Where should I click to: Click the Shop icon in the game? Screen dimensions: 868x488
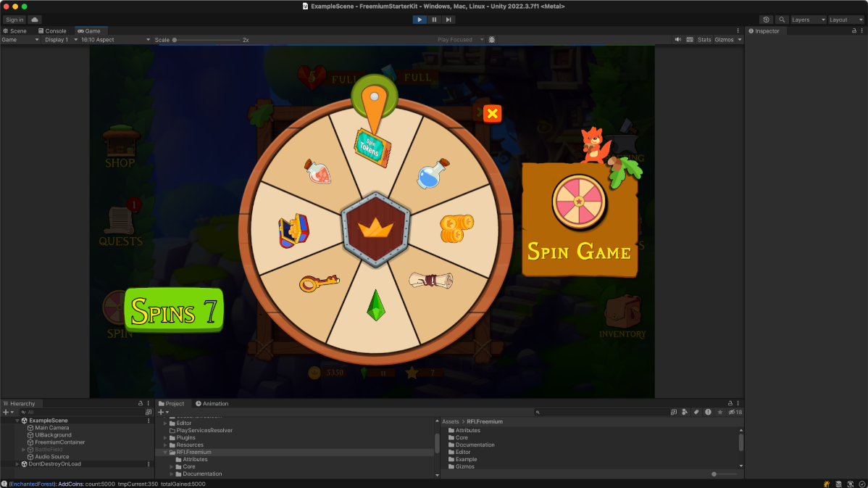pos(120,146)
